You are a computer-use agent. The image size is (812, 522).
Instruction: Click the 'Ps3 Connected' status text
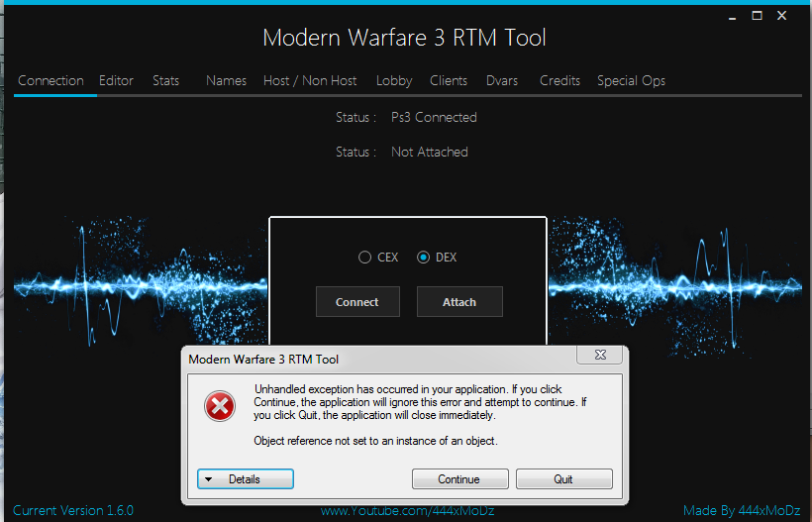pos(434,118)
